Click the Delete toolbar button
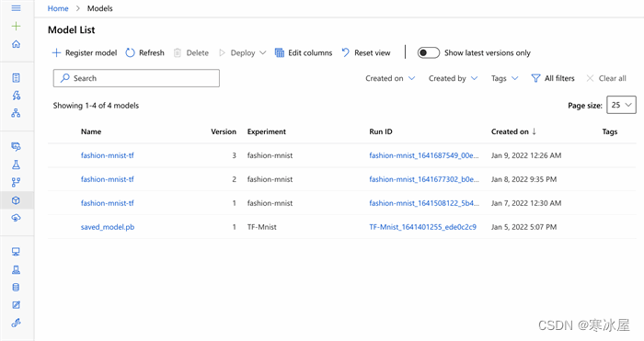This screenshot has width=644, height=341. pyautogui.click(x=191, y=53)
